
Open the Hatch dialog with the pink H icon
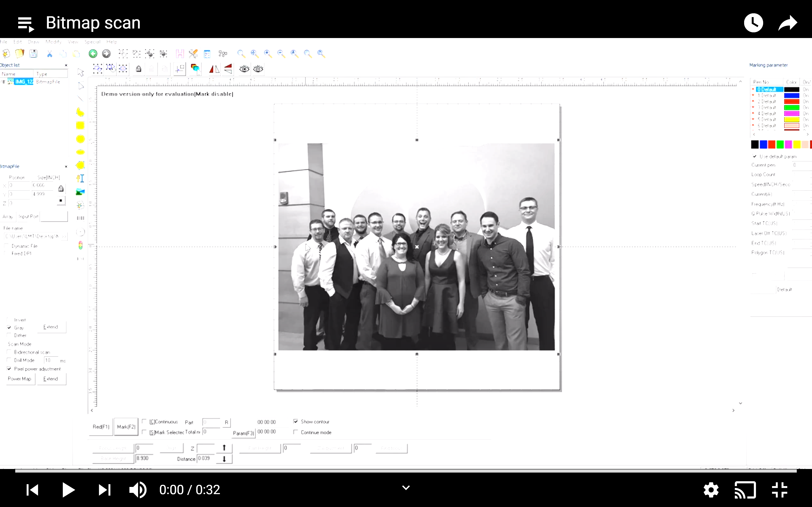180,53
